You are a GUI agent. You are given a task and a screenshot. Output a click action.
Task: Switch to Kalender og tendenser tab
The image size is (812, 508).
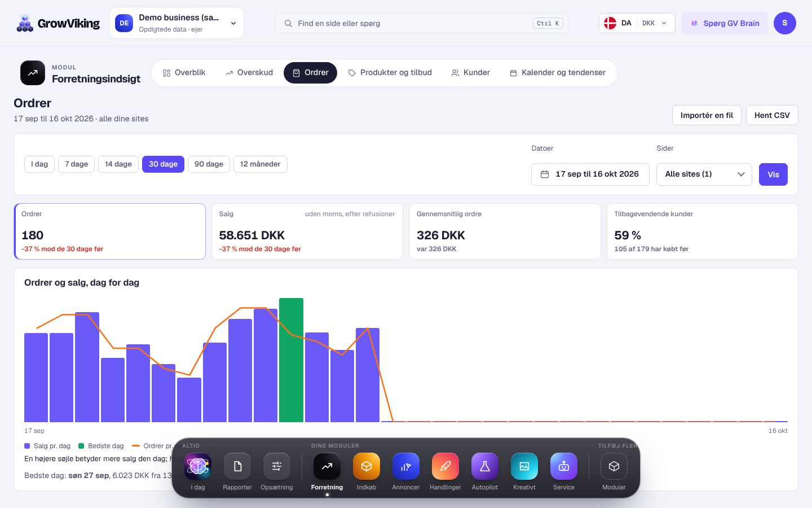[558, 73]
